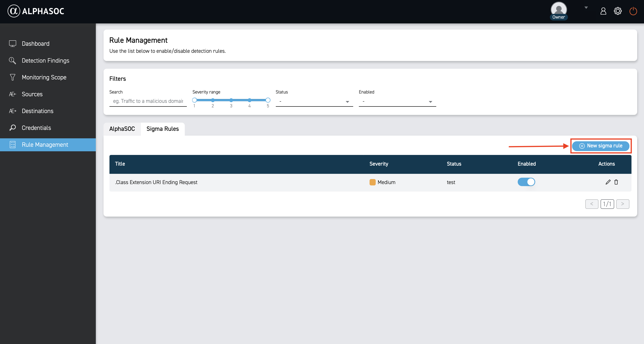Screen dimensions: 644x344
Task: Expand the Status filter dropdown
Action: [314, 101]
